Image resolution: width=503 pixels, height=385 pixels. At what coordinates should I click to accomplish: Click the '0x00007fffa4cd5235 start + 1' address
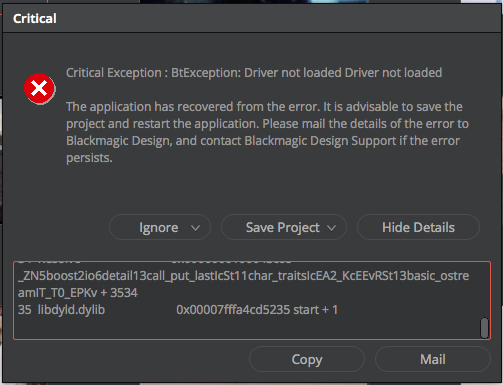click(x=257, y=310)
